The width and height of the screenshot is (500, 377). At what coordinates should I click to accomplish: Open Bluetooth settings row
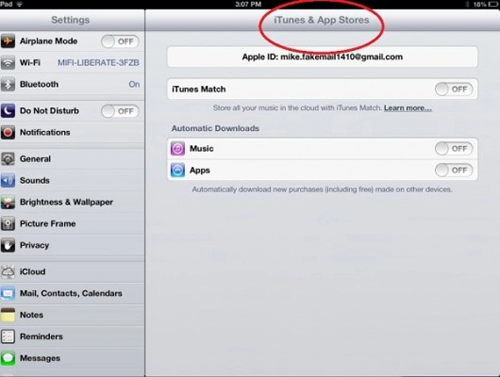(72, 84)
